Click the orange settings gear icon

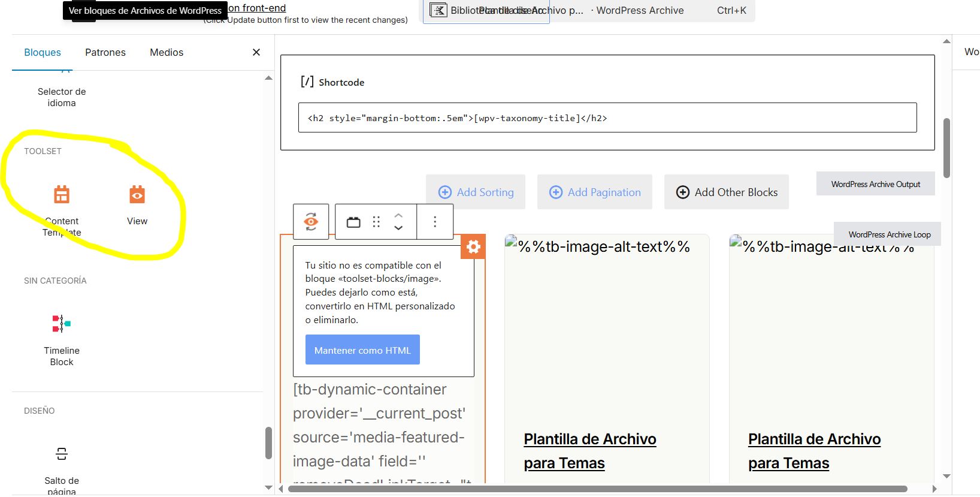click(473, 247)
